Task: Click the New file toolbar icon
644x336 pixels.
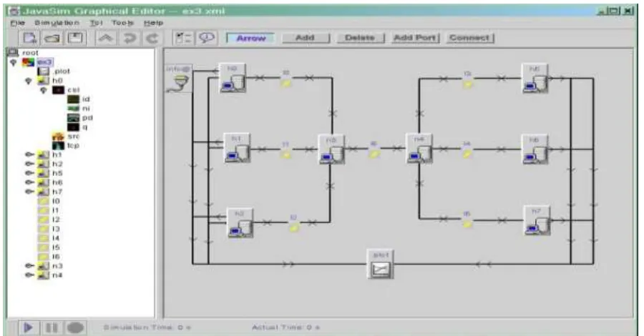Action: 30,38
